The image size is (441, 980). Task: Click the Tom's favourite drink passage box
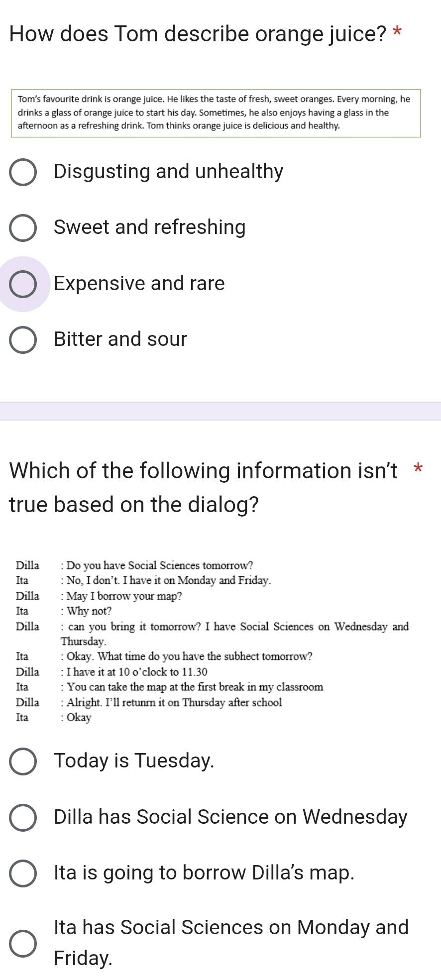tap(216, 113)
